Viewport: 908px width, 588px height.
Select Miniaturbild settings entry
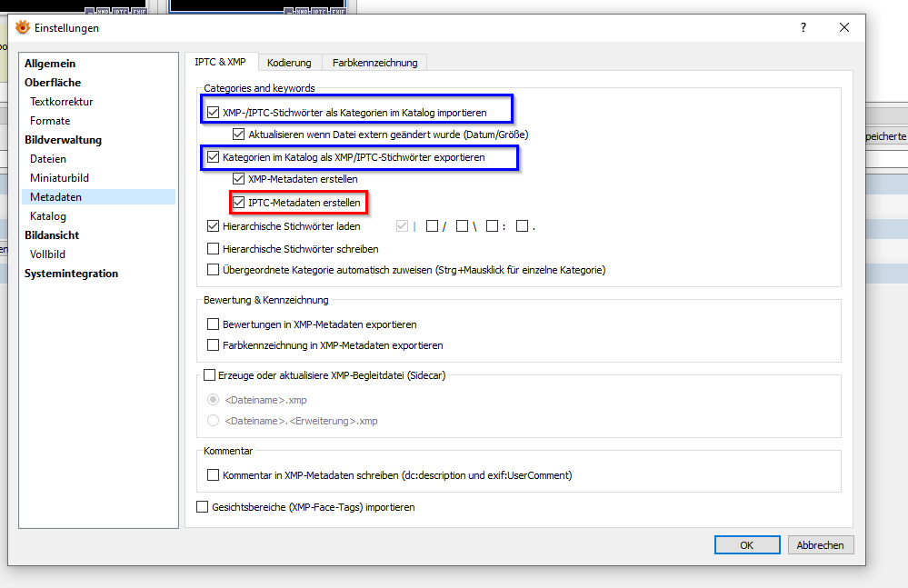[x=59, y=178]
